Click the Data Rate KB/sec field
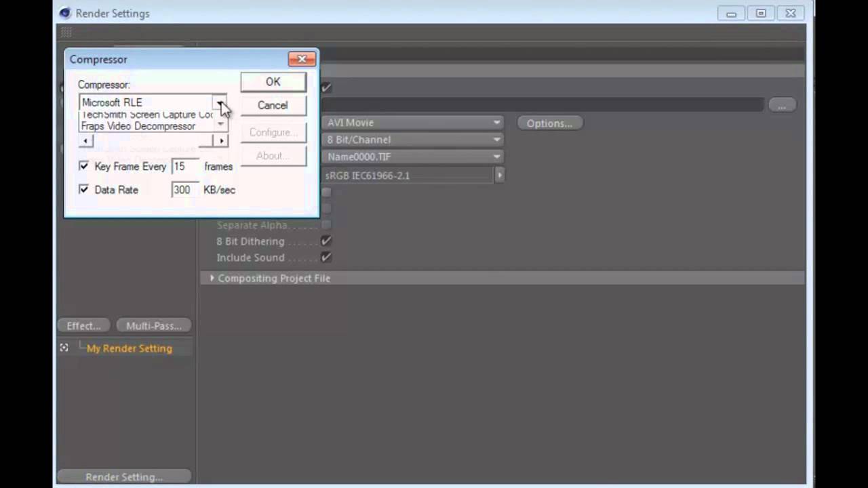The height and width of the screenshot is (488, 868). 185,190
